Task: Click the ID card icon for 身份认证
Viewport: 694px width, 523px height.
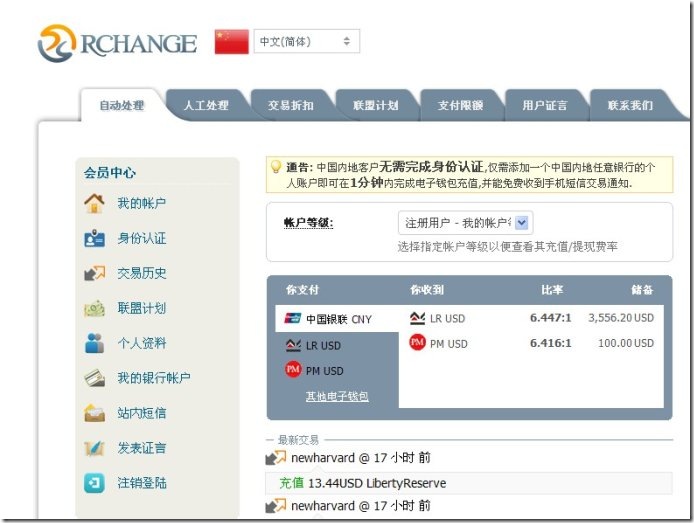Action: tap(94, 238)
